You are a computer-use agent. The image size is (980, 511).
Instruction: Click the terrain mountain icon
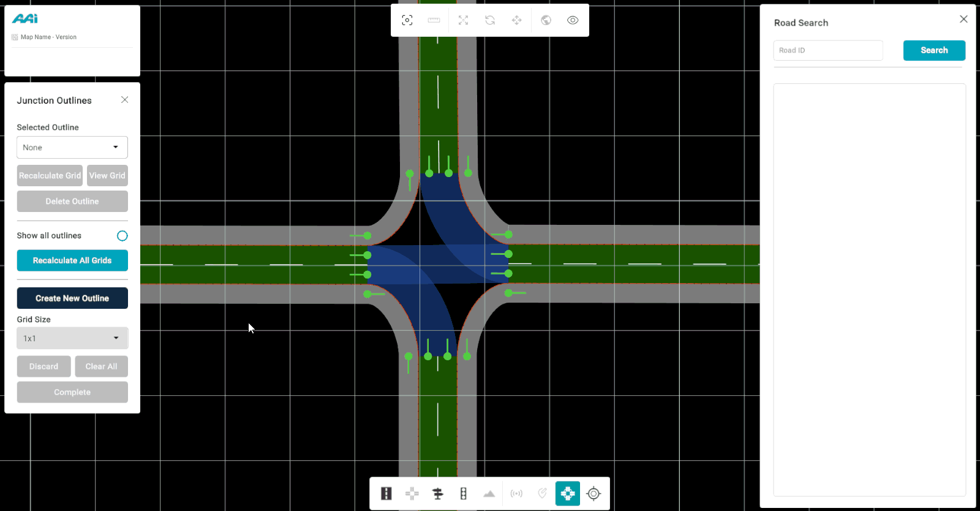click(489, 493)
